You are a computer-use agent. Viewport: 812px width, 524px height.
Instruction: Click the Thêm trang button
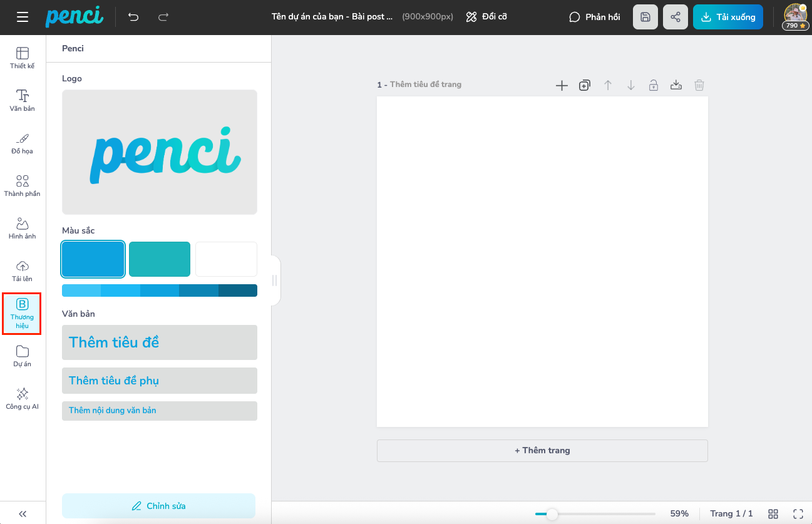click(542, 450)
